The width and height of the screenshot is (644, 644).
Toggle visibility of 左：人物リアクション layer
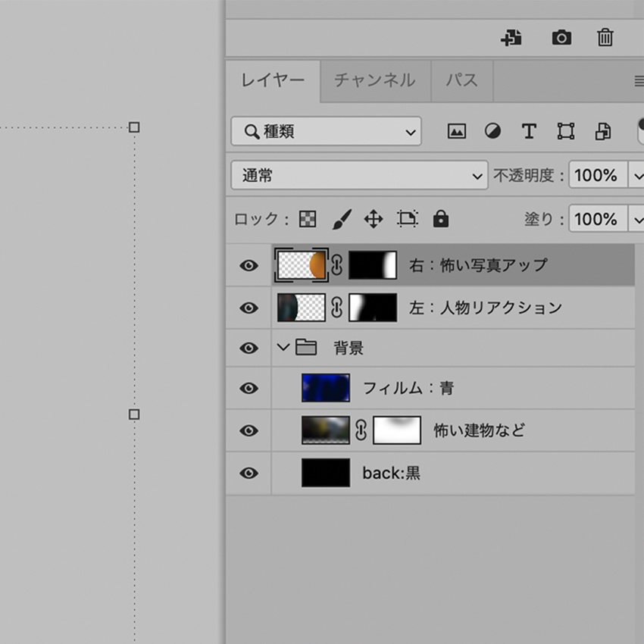pos(248,308)
